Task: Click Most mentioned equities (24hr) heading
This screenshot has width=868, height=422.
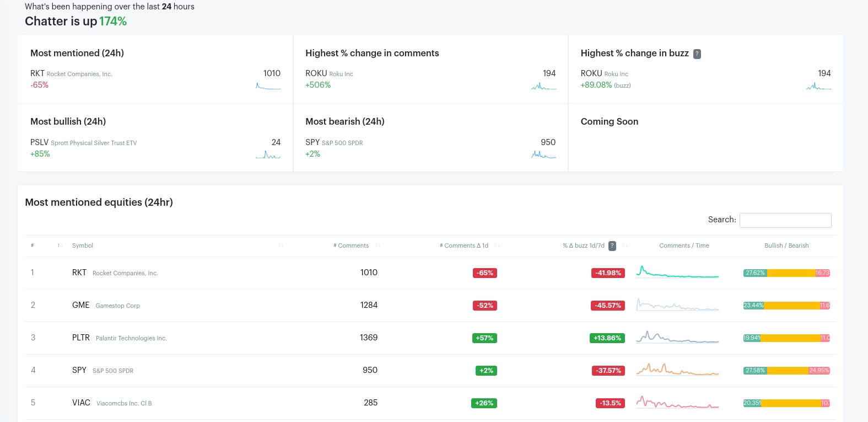Action: [x=99, y=202]
